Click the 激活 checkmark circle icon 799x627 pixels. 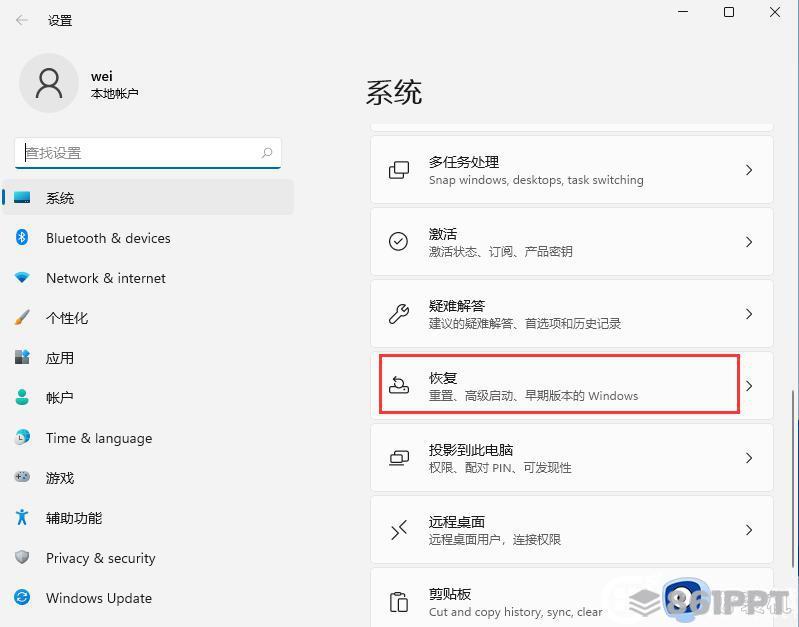click(x=398, y=242)
